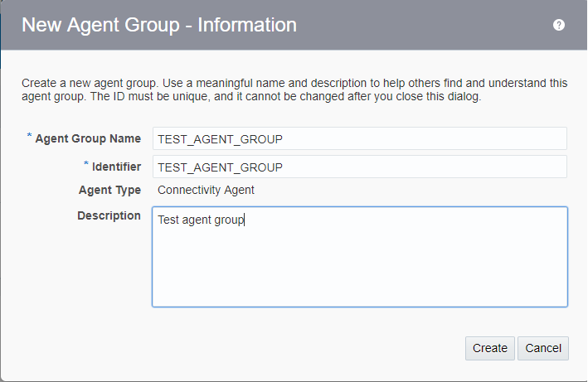Click the Identifier field label
This screenshot has width=588, height=382.
tap(115, 167)
